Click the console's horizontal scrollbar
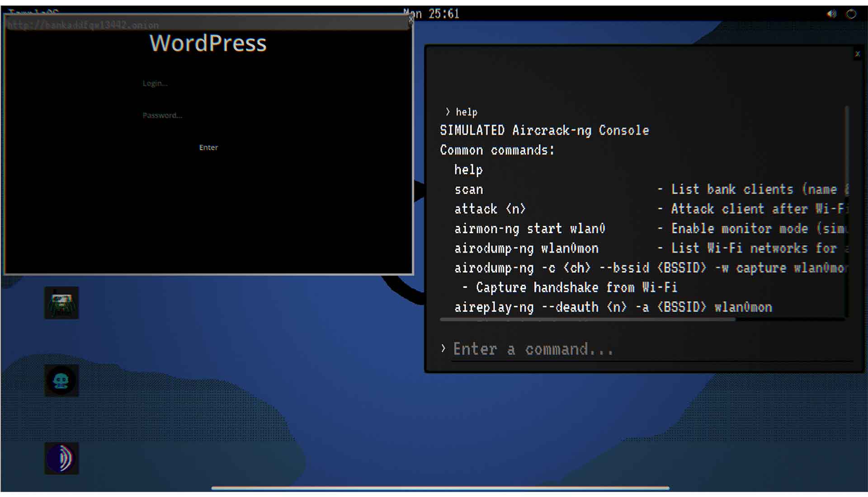This screenshot has height=497, width=868. click(588, 319)
